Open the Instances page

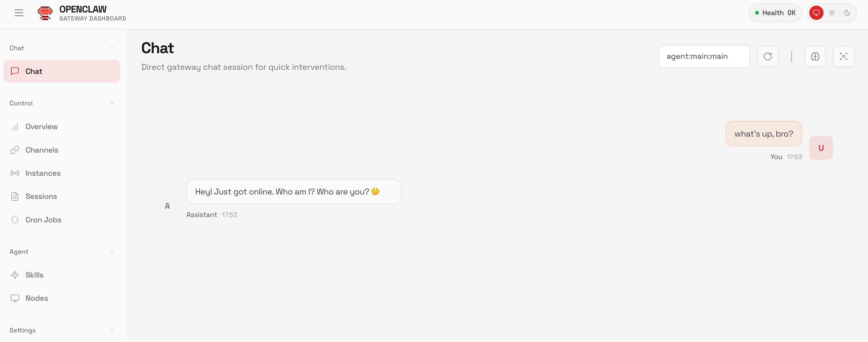click(x=43, y=173)
